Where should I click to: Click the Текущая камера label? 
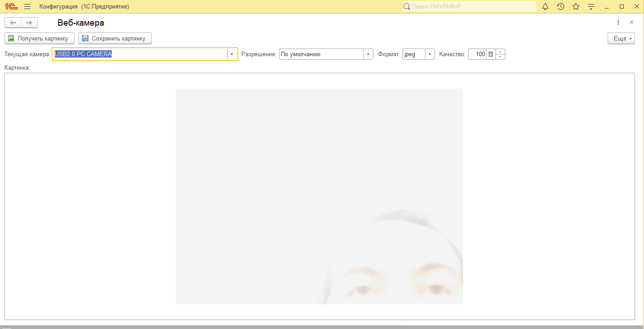click(27, 54)
